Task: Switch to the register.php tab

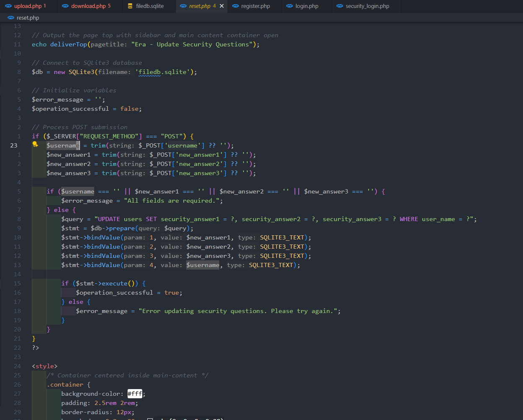Action: click(x=255, y=6)
